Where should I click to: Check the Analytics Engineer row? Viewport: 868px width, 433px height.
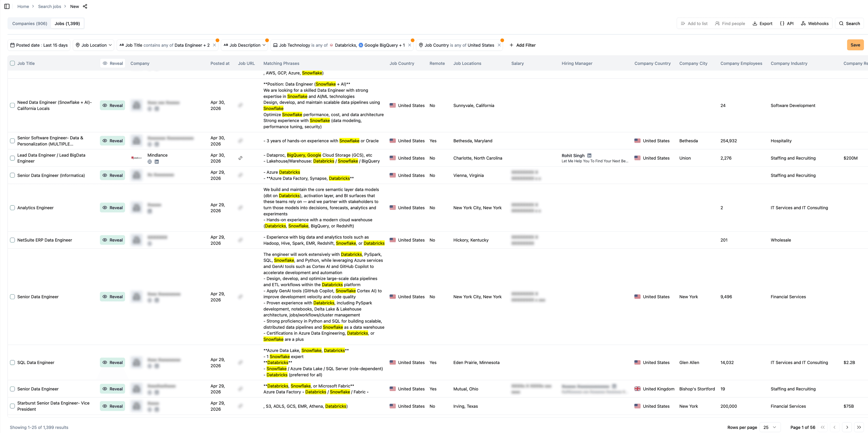(x=12, y=208)
